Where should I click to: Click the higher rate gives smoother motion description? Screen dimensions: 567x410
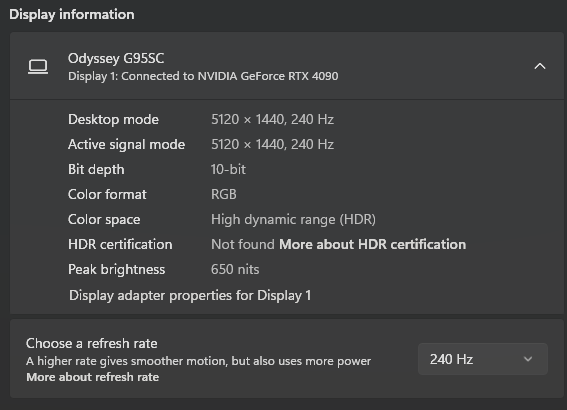(199, 361)
